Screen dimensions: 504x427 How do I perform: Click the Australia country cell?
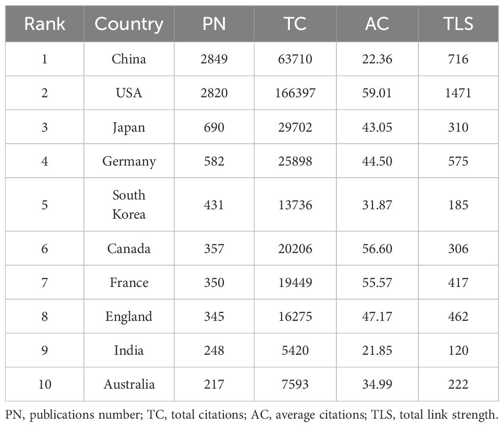click(129, 384)
